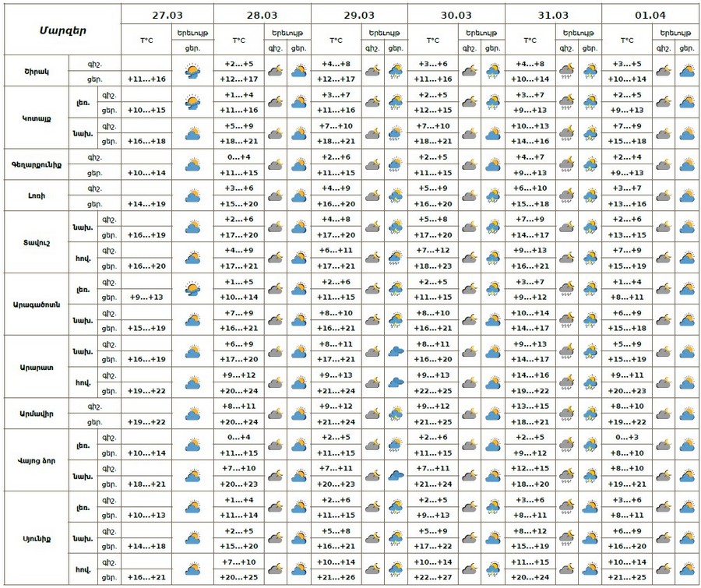Click Շիրակ daytime weather icon for 27.03
This screenshot has height=588, width=701.
pyautogui.click(x=192, y=71)
